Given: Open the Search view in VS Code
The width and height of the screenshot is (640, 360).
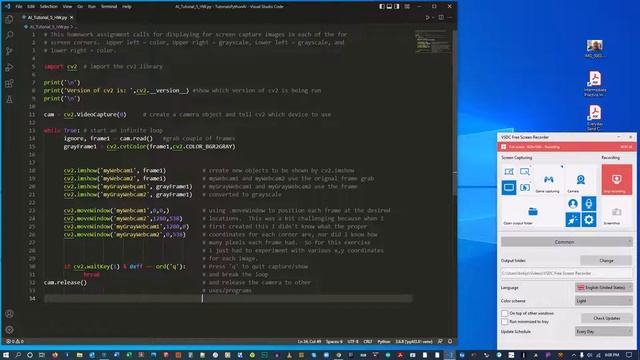Looking at the screenshot, I should click(9, 35).
